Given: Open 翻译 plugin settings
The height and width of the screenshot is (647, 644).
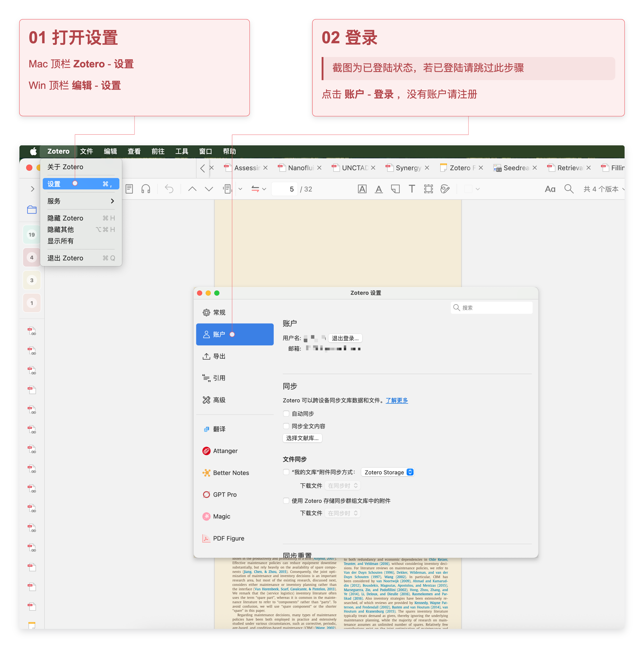Looking at the screenshot, I should pyautogui.click(x=235, y=429).
